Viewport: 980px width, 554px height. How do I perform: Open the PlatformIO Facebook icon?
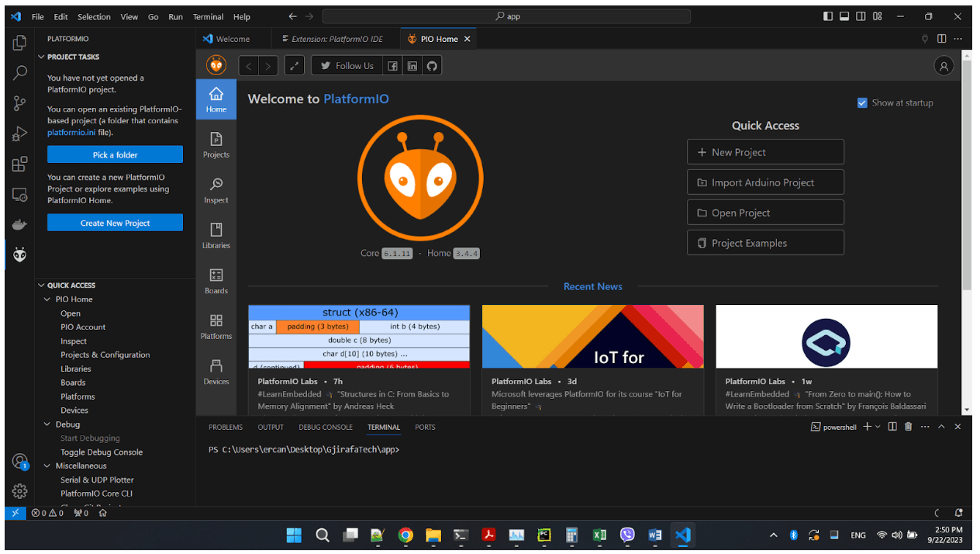click(x=393, y=66)
